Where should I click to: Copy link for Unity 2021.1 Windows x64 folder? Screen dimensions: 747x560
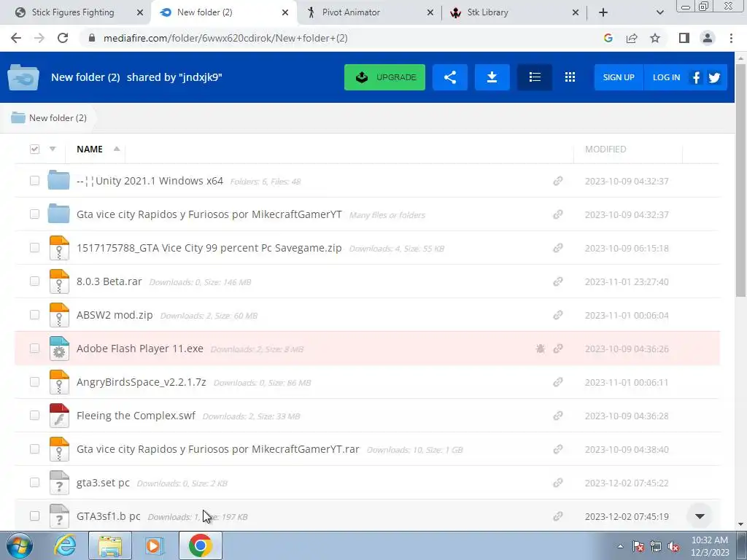pyautogui.click(x=558, y=181)
